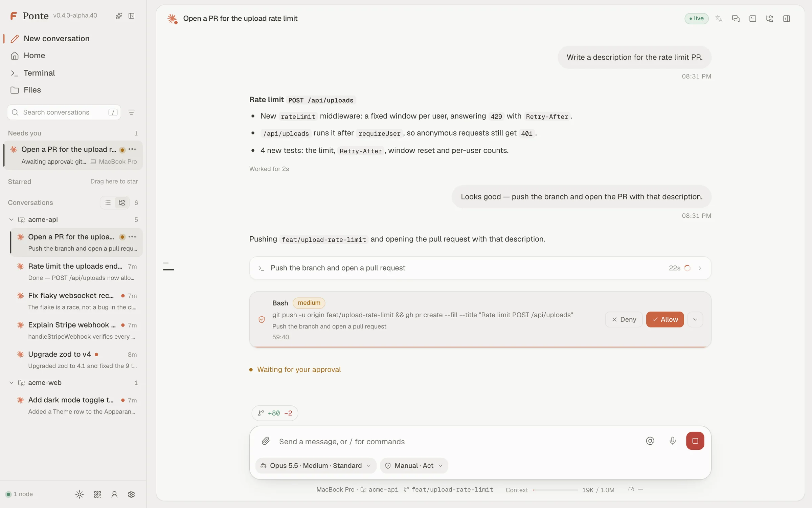This screenshot has height=508, width=812.
Task: Open the +80 -2 diff summary chip
Action: 275,413
